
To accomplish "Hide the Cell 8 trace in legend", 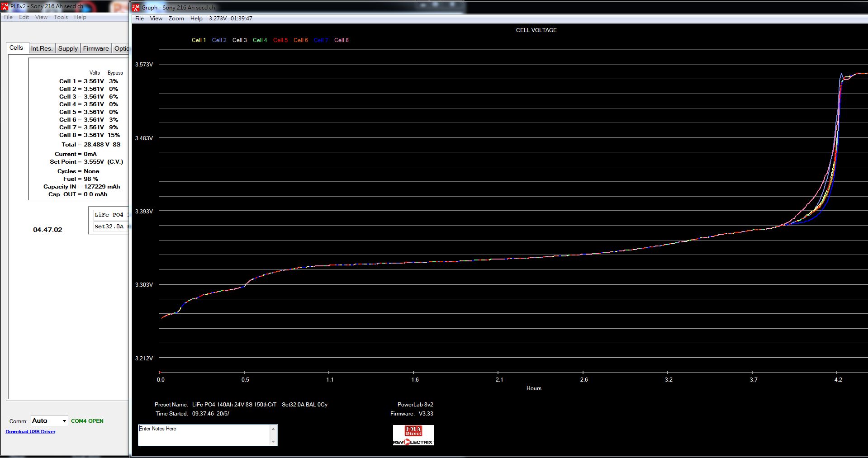I will tap(341, 40).
